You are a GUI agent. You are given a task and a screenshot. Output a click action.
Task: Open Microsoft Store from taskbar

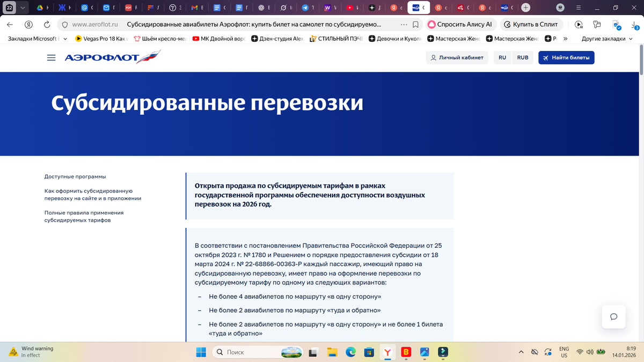pyautogui.click(x=369, y=352)
